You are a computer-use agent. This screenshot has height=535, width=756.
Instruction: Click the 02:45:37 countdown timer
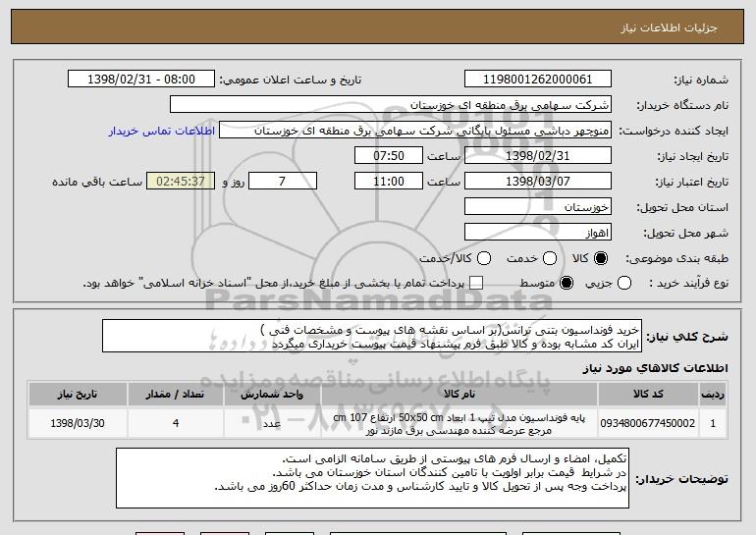coord(179,182)
